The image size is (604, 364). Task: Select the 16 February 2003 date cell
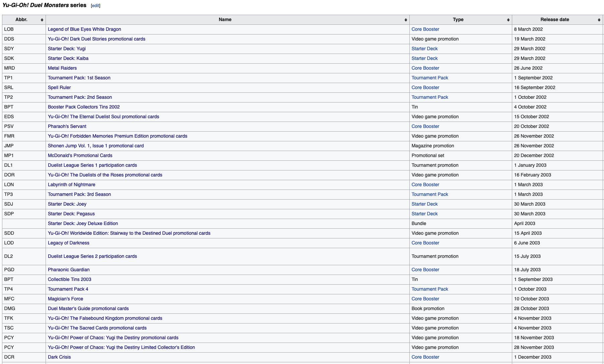(x=557, y=175)
